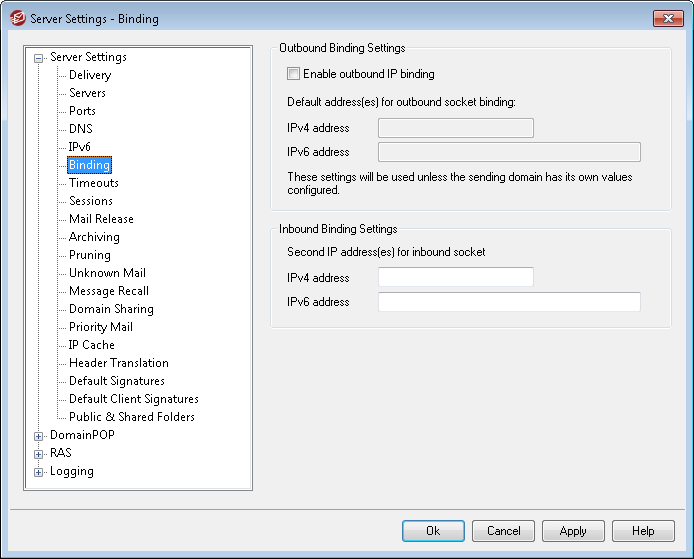Expand the DomainPOP tree node

[39, 436]
